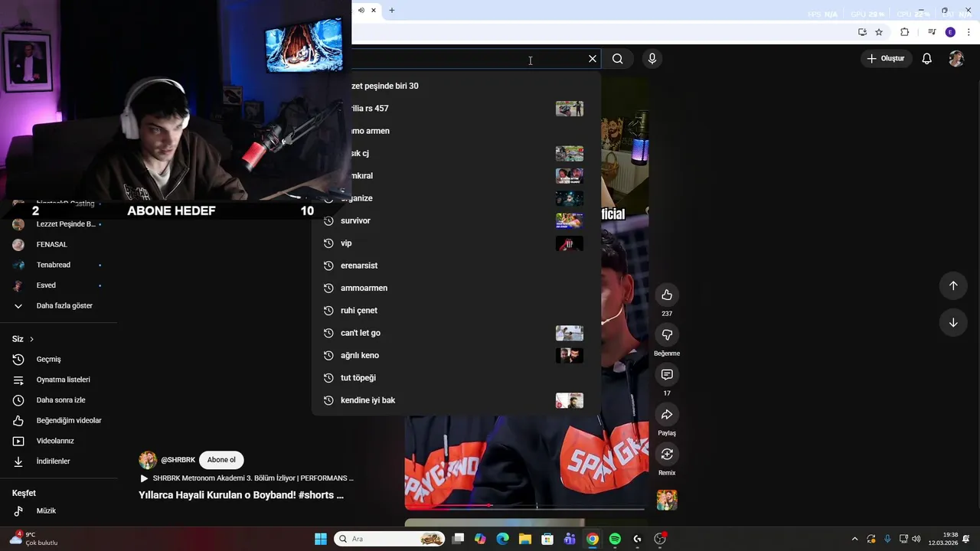
Task: Bookmark this page with star icon
Action: 879,32
